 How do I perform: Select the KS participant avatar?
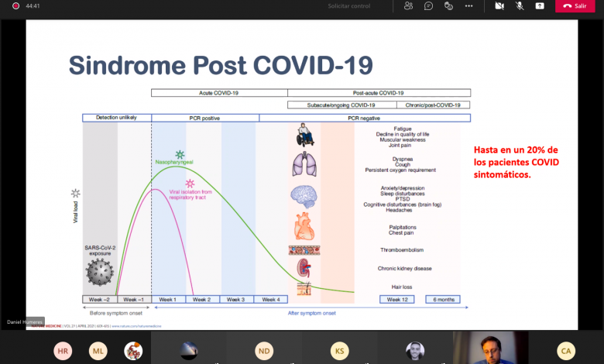click(339, 351)
